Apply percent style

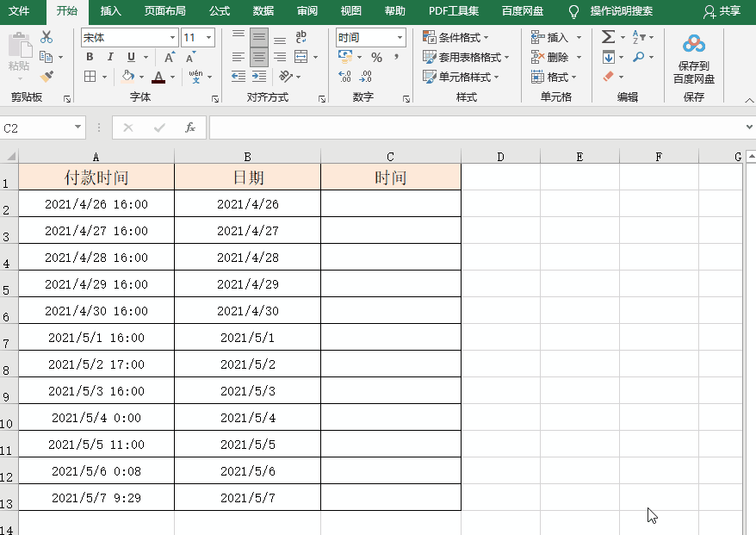[376, 58]
